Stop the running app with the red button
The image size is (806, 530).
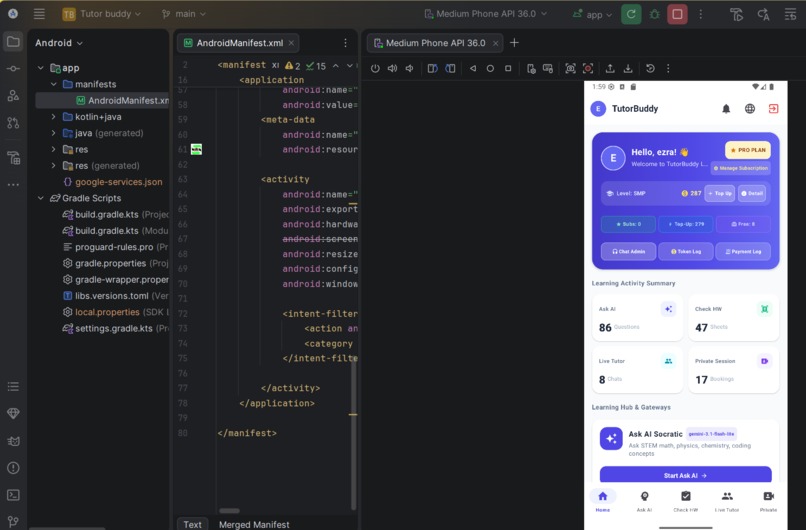[677, 14]
